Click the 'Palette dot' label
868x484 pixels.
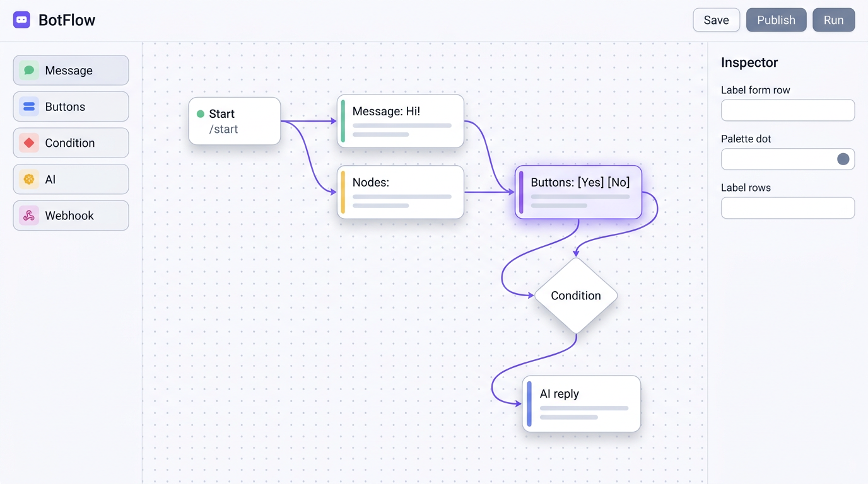pyautogui.click(x=746, y=139)
